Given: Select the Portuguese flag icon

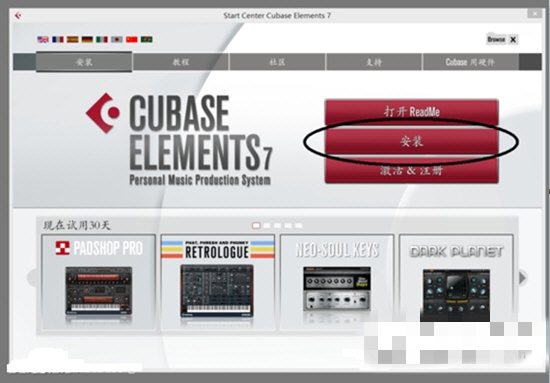Looking at the screenshot, I should coord(147,40).
